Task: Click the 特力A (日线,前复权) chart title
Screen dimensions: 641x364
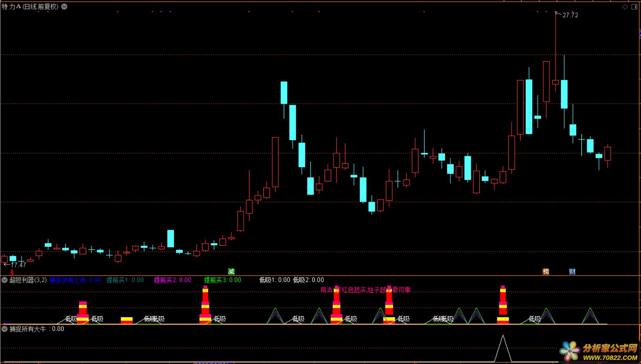Action: point(30,7)
